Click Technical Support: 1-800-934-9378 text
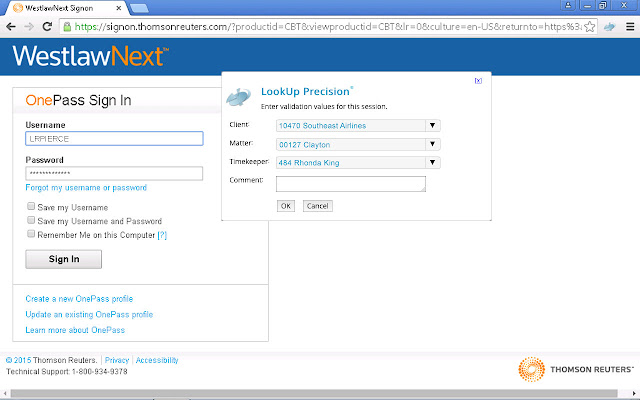Viewport: 640px width, 400px height. click(67, 371)
